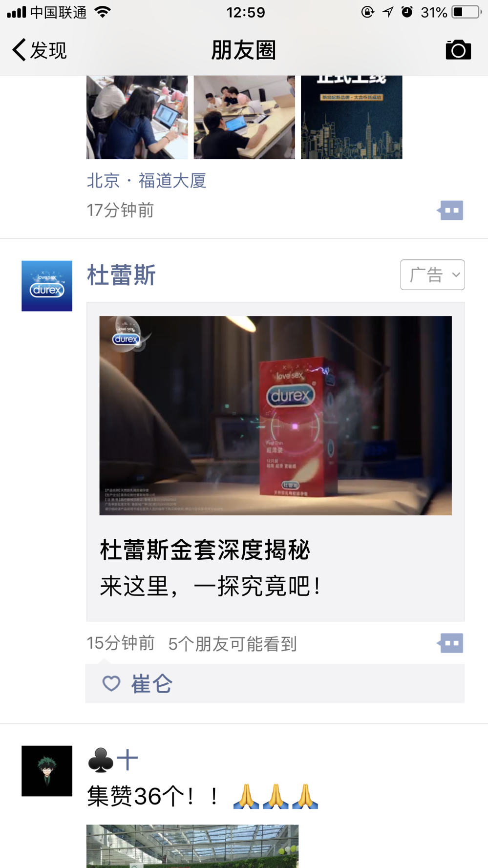Open the 杜蕾斯 avatar profile
488x868 pixels.
pyautogui.click(x=47, y=286)
